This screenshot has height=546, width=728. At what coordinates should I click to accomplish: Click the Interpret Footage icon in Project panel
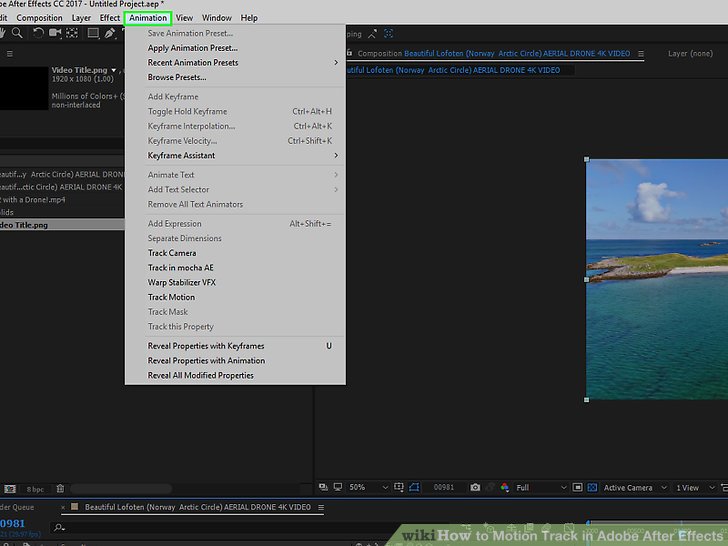(10, 489)
